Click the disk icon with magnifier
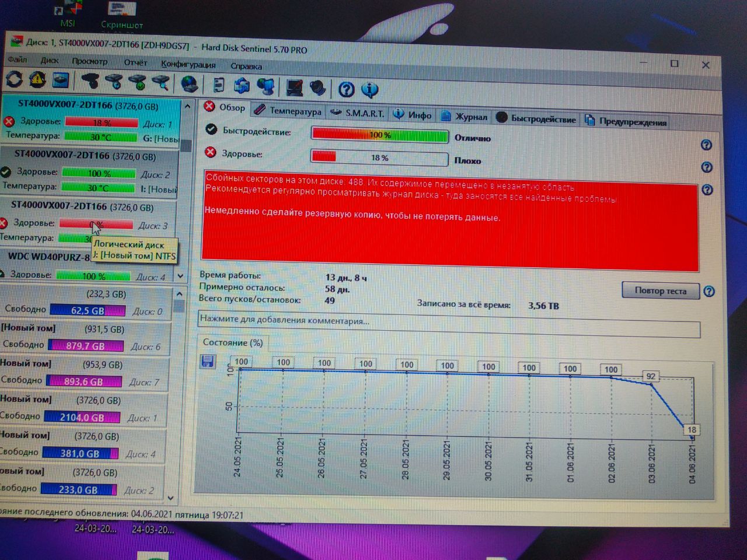The image size is (747, 560). [x=161, y=82]
